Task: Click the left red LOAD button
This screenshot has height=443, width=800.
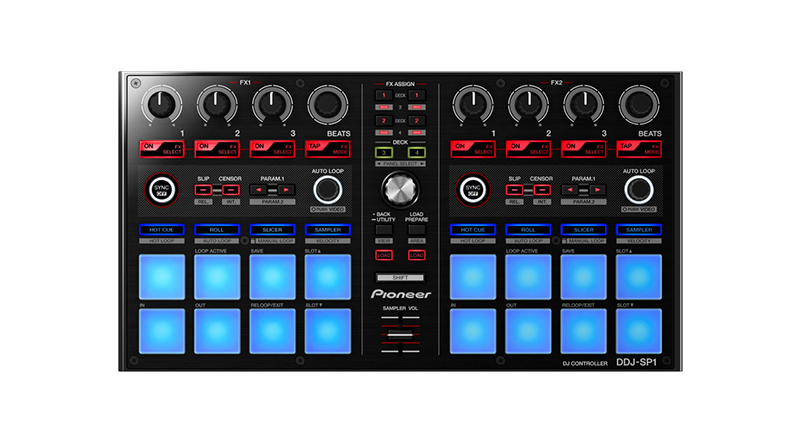Action: 384,255
